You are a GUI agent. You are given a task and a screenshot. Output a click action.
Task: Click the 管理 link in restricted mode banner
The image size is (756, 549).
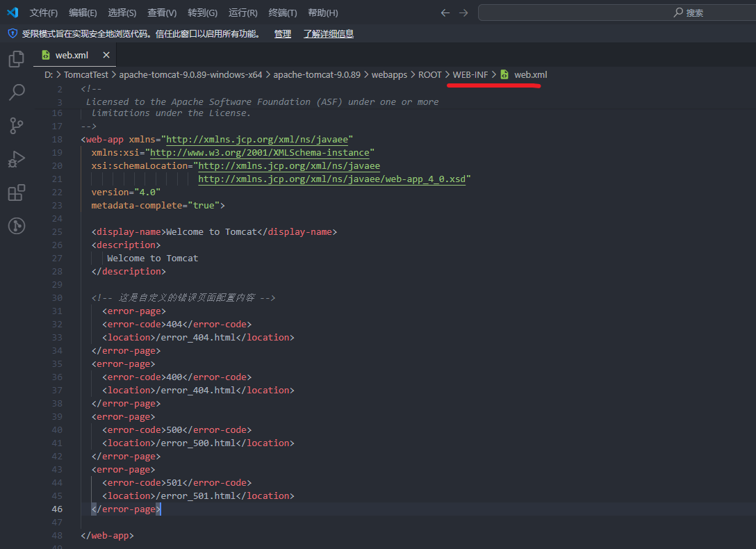coord(283,34)
